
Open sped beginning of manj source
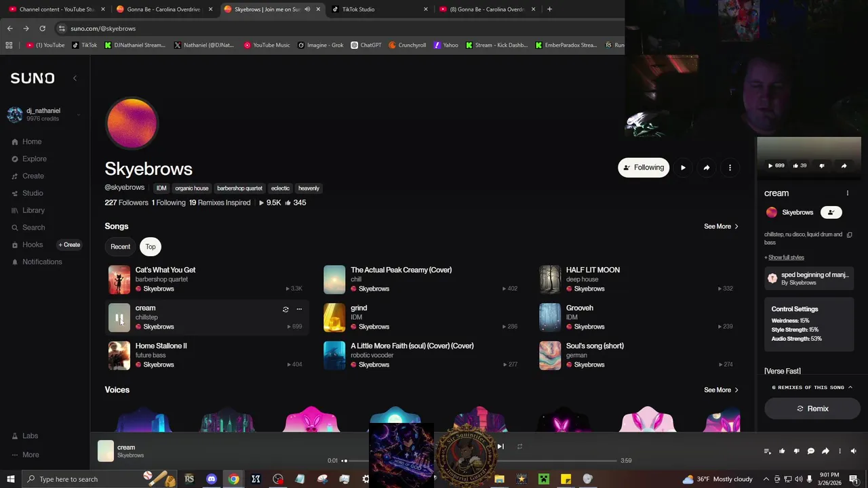tap(808, 279)
